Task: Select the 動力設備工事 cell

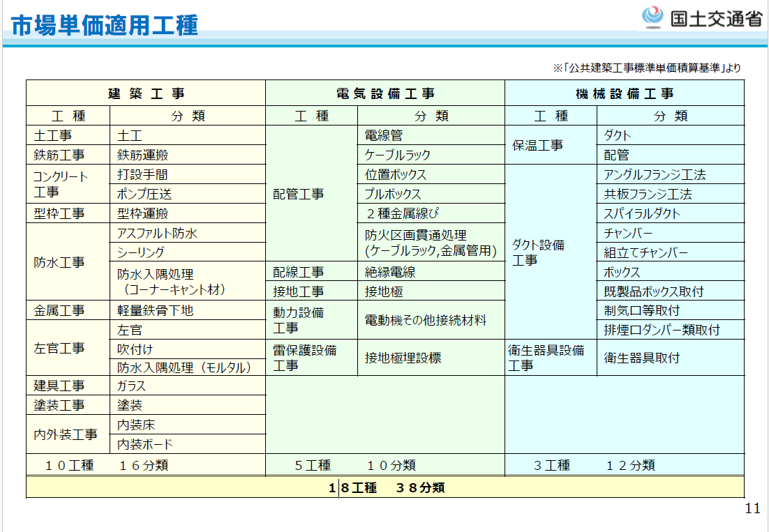Action: 311,320
